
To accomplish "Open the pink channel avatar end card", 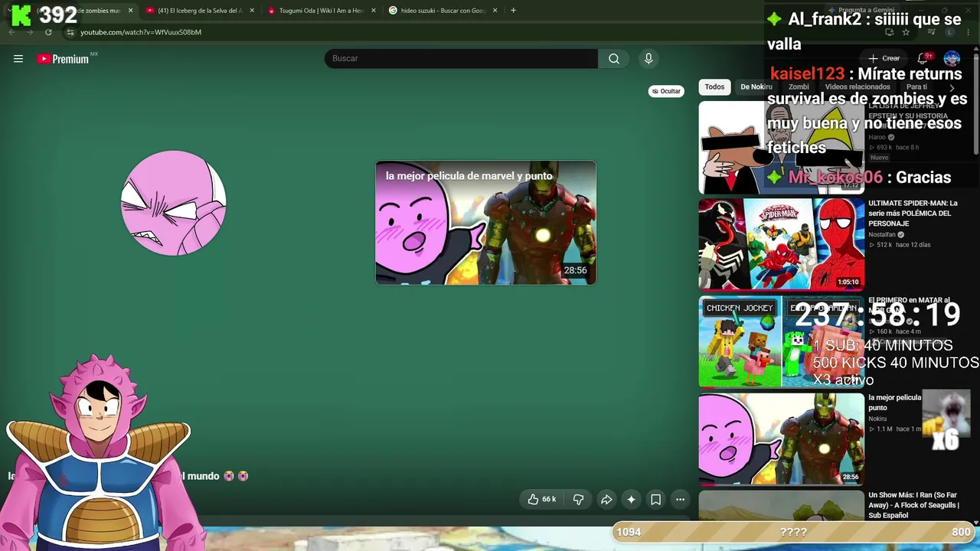I will pyautogui.click(x=174, y=203).
